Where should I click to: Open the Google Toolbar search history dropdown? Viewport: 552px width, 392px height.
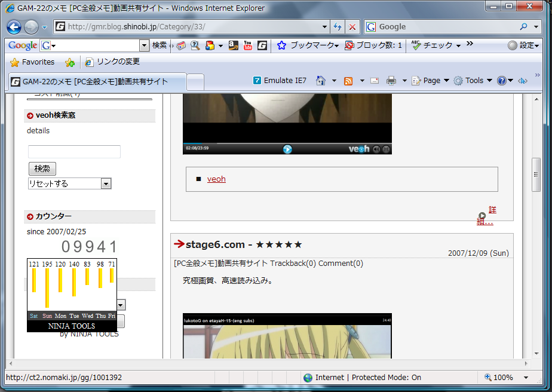click(144, 45)
